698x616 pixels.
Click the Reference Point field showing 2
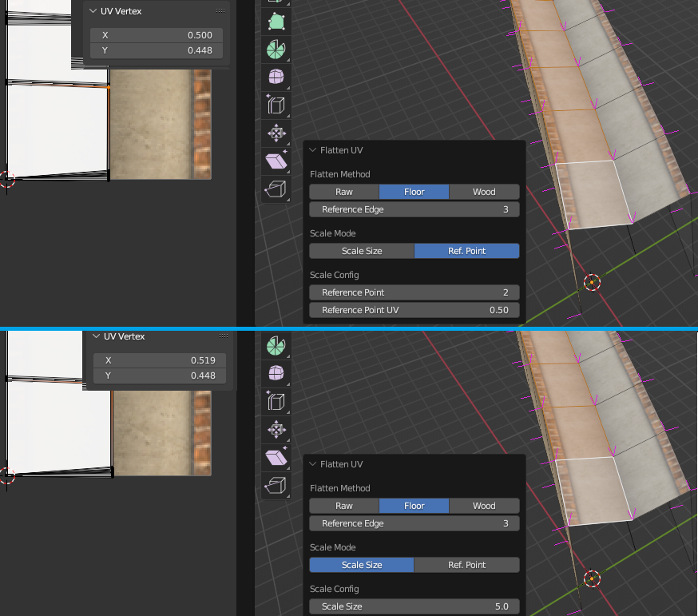coord(414,292)
